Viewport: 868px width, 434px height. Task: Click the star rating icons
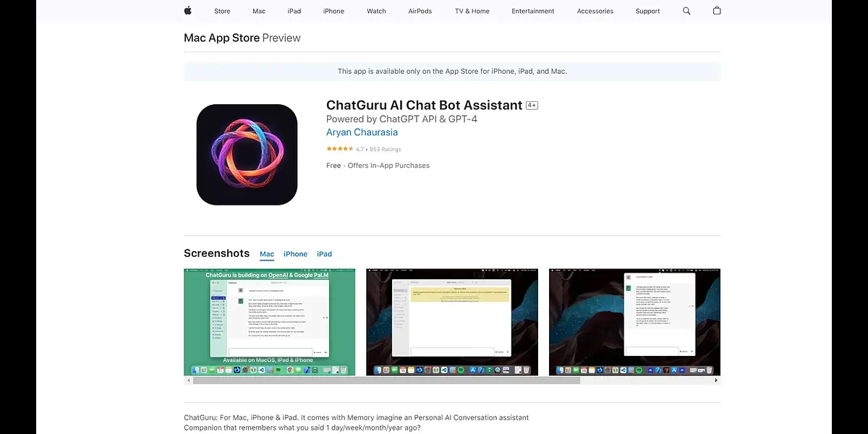point(339,149)
